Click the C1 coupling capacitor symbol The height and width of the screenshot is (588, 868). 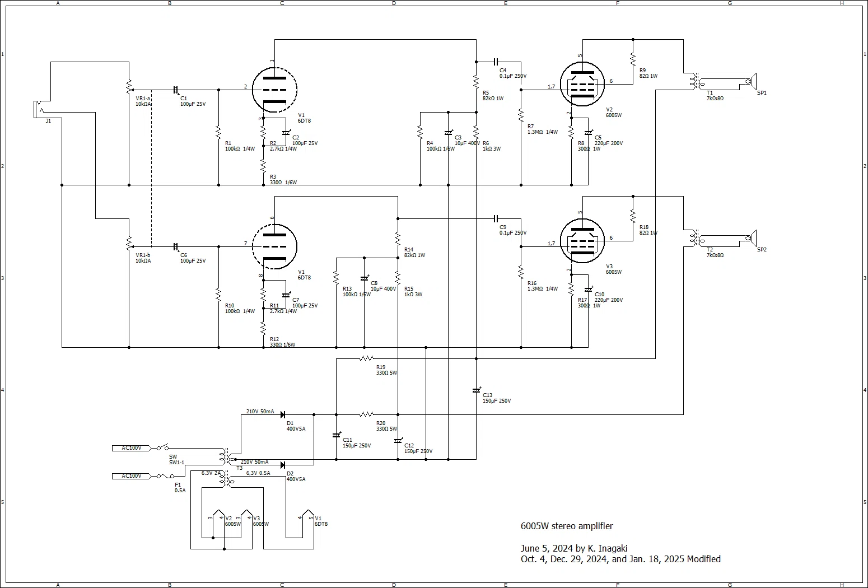click(176, 90)
